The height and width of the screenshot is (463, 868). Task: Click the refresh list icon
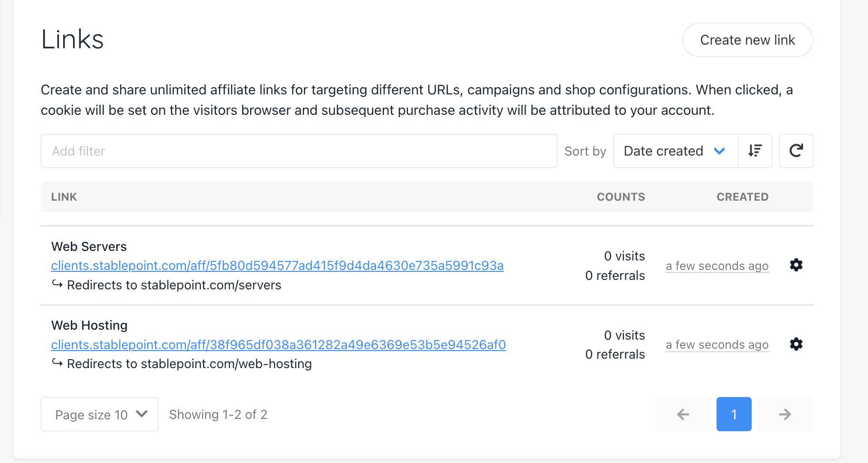click(x=796, y=151)
